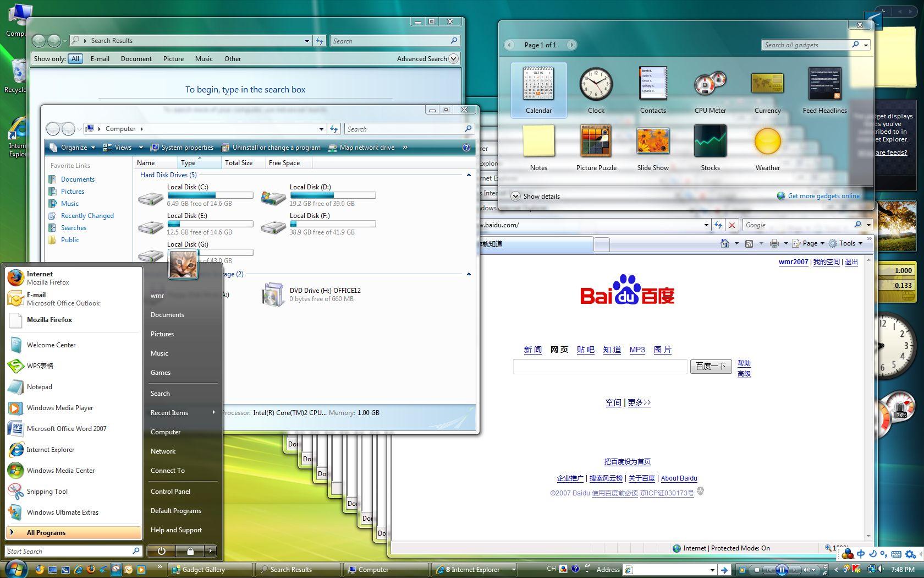Open Snipping Tool from start menu
This screenshot has height=578, width=924.
74,492
